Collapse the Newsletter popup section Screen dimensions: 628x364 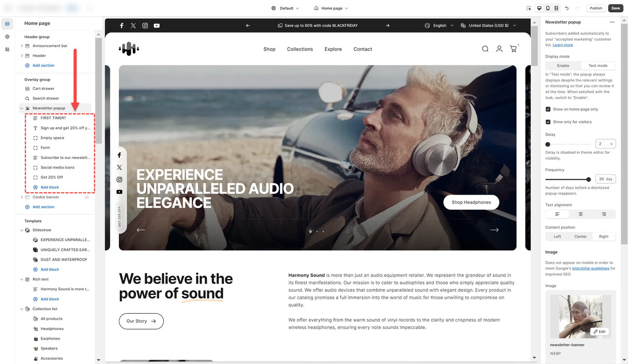click(x=21, y=108)
